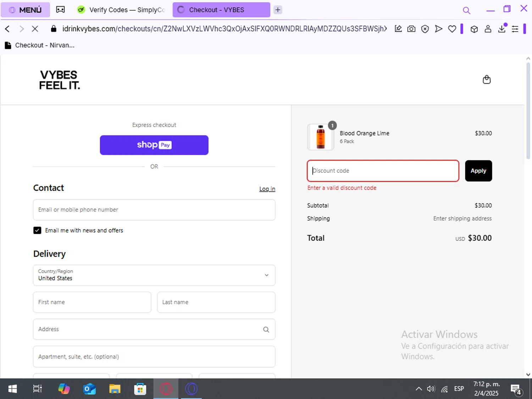Apply the discount code

tap(478, 171)
